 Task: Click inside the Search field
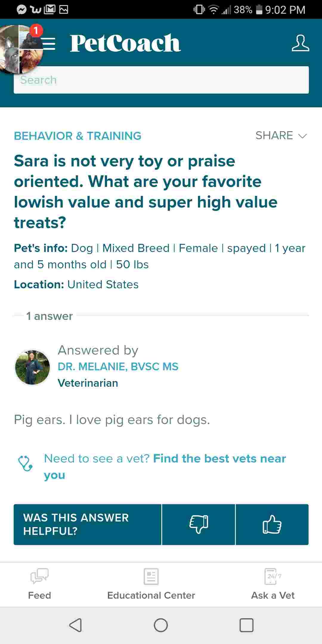tap(161, 80)
